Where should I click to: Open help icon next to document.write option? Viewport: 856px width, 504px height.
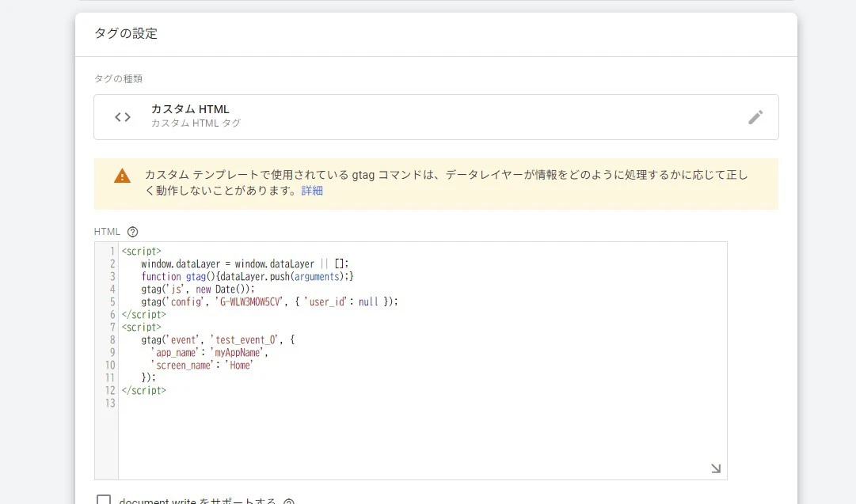(289, 502)
